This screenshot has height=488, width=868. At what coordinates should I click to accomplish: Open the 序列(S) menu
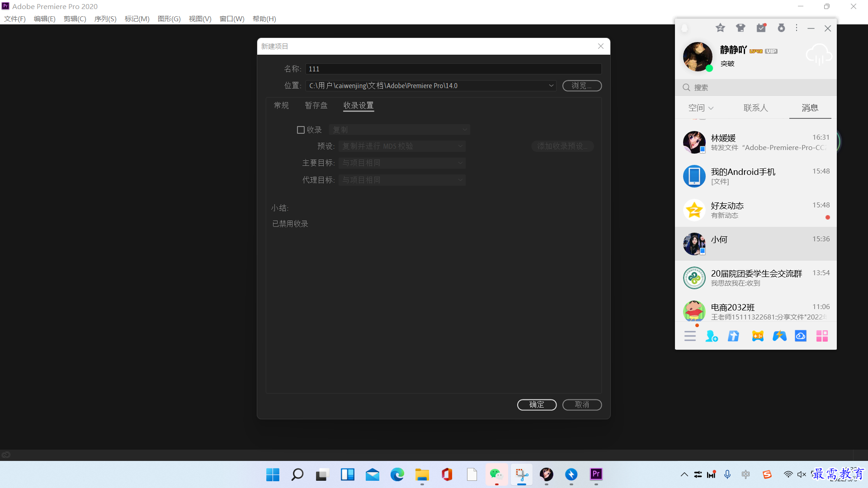pos(105,19)
